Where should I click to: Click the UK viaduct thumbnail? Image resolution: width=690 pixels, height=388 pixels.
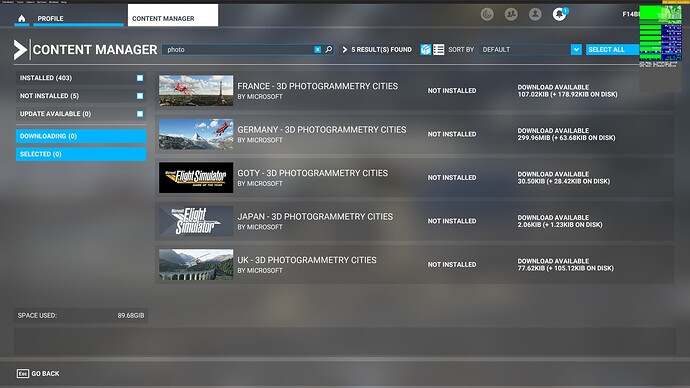pyautogui.click(x=196, y=265)
